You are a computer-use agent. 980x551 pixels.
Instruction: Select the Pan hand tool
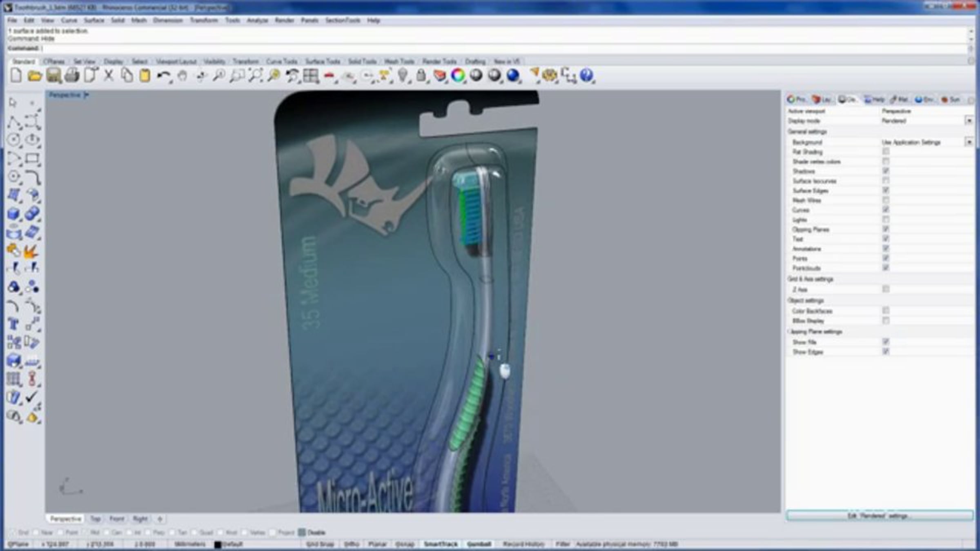coord(182,76)
